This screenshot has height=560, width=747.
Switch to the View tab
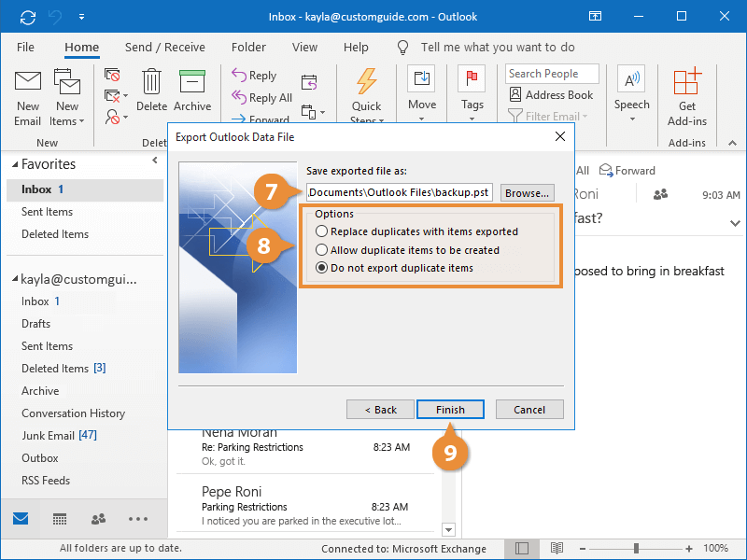coord(305,48)
